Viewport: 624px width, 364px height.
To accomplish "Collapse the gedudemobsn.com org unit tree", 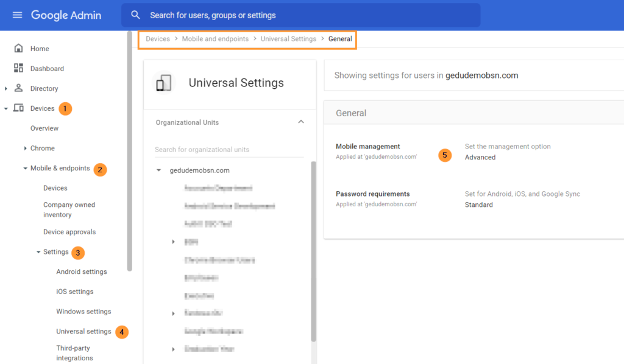I will point(158,170).
